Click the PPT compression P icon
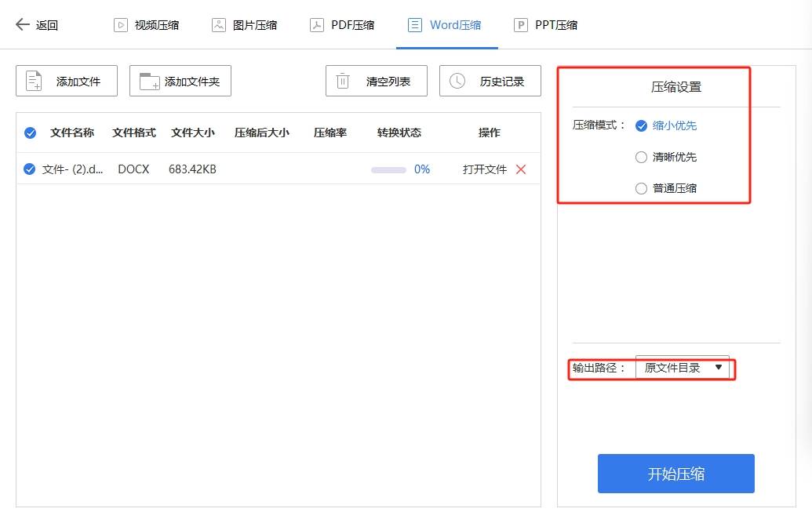This screenshot has height=523, width=812. click(520, 25)
